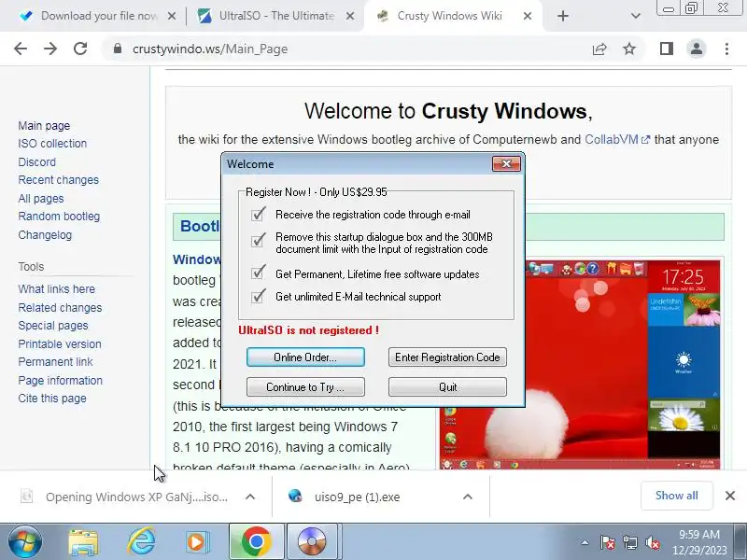Screen dimensions: 747x560
Task: Toggle the unlimited E-Mail technical support checkmark
Action: (x=258, y=296)
